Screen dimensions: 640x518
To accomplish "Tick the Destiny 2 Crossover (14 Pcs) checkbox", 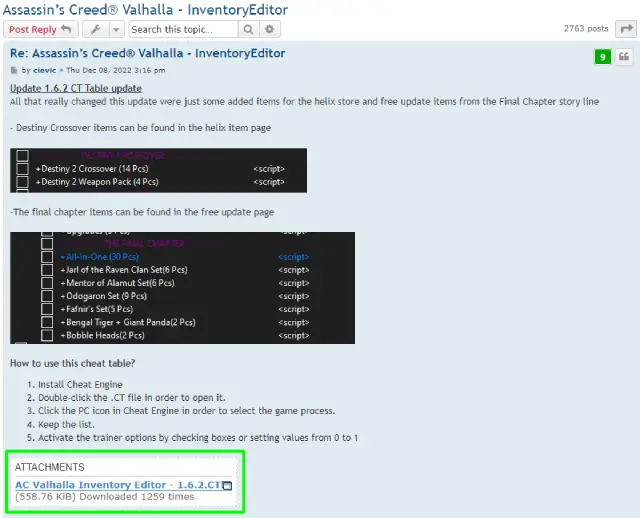I will click(x=22, y=169).
